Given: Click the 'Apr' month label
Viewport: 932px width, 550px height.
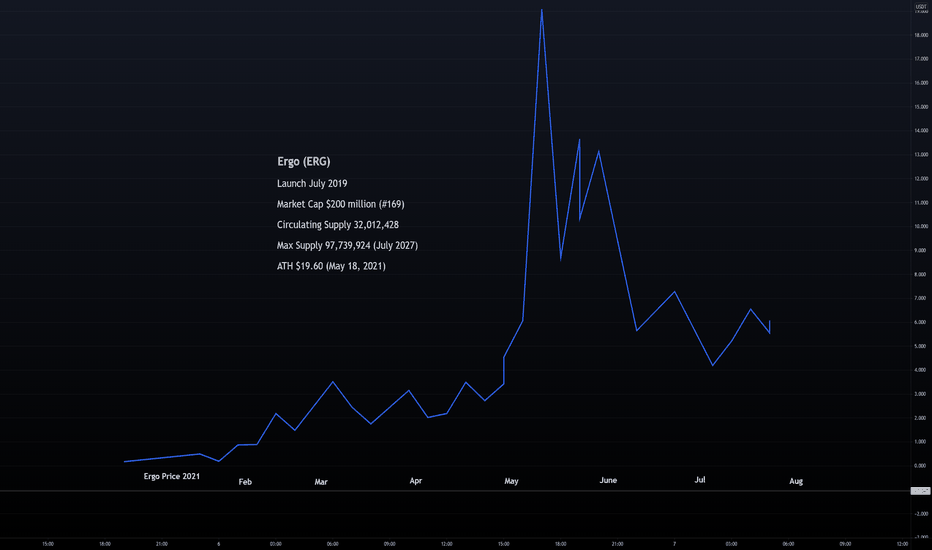Looking at the screenshot, I should [x=415, y=481].
